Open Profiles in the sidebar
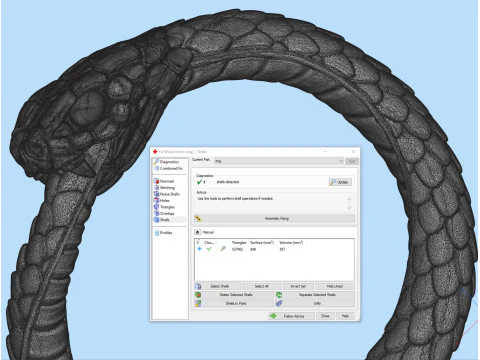 pyautogui.click(x=166, y=233)
